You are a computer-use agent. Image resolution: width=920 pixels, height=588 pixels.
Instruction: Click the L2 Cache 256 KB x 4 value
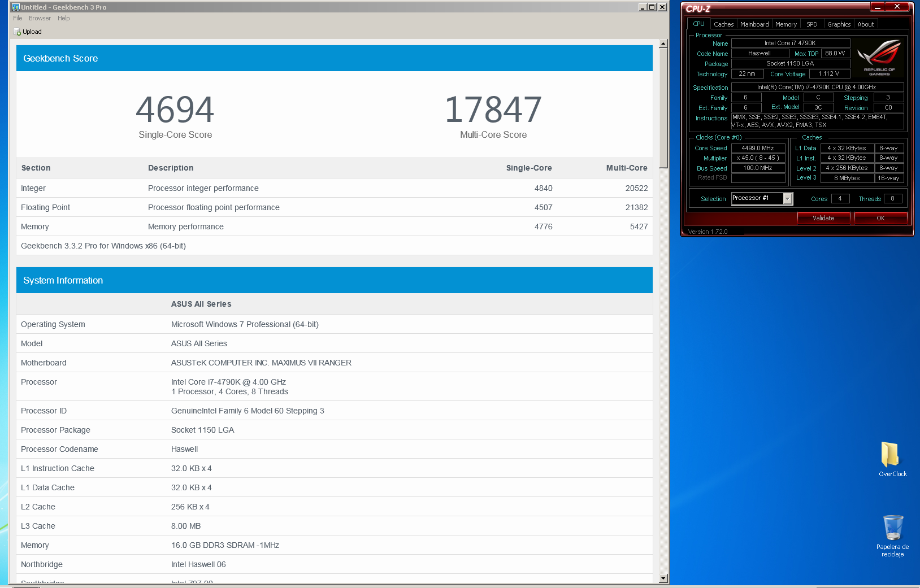click(190, 507)
